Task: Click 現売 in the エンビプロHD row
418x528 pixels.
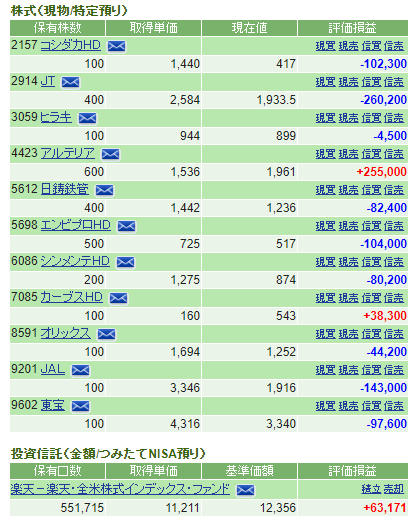Action: pyautogui.click(x=349, y=226)
